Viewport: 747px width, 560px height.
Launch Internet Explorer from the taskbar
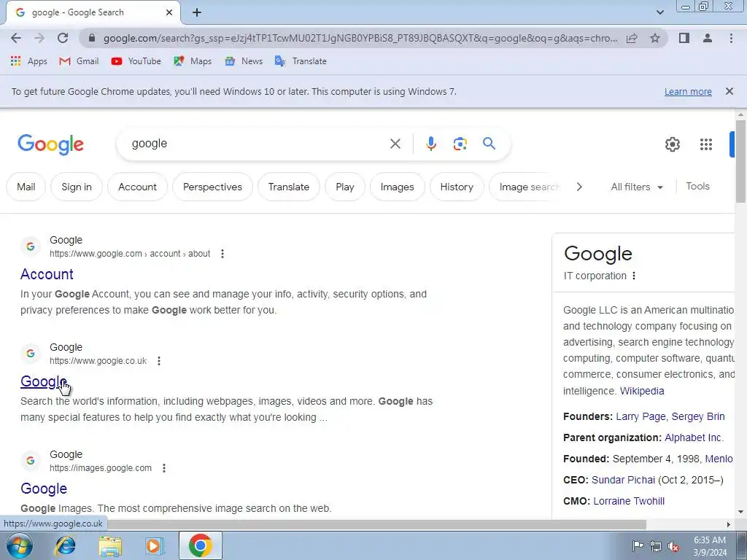coord(65,545)
